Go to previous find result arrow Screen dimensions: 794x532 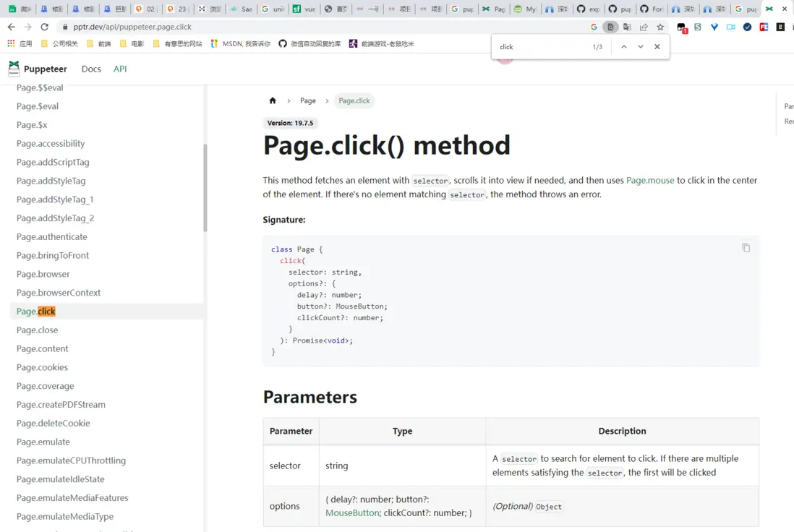click(623, 47)
